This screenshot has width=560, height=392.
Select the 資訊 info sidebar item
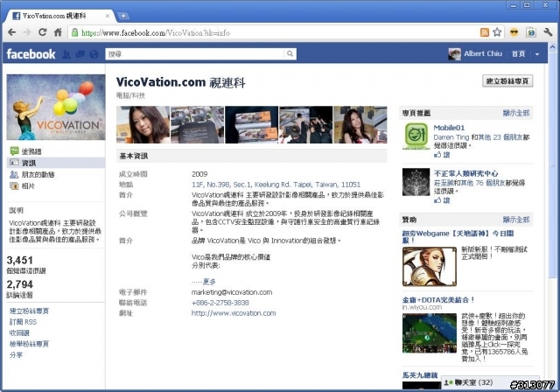point(56,163)
